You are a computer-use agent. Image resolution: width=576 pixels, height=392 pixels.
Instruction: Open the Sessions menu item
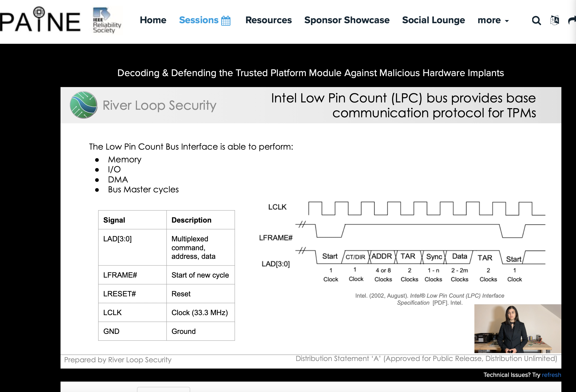tap(199, 20)
